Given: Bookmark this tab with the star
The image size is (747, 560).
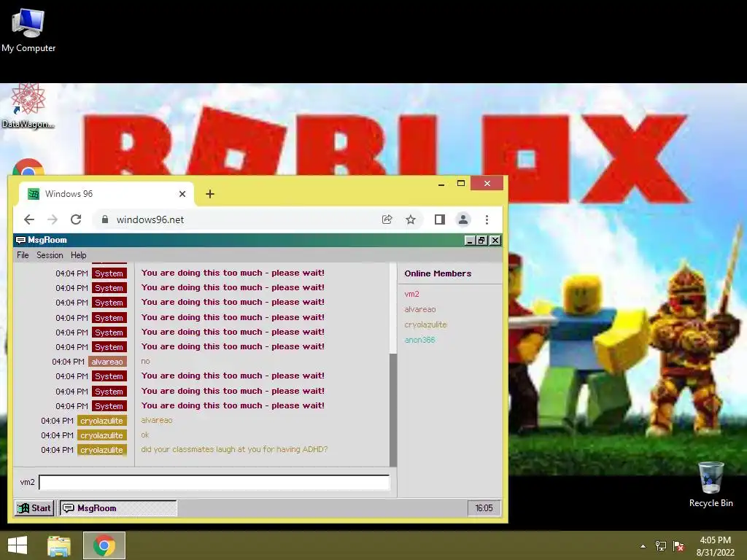Looking at the screenshot, I should [x=411, y=219].
